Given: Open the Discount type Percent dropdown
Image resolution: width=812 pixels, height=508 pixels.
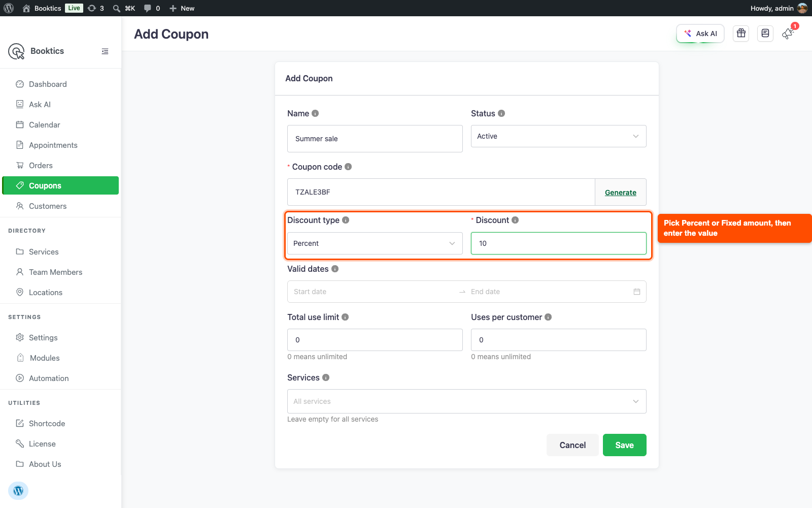Looking at the screenshot, I should coord(375,243).
